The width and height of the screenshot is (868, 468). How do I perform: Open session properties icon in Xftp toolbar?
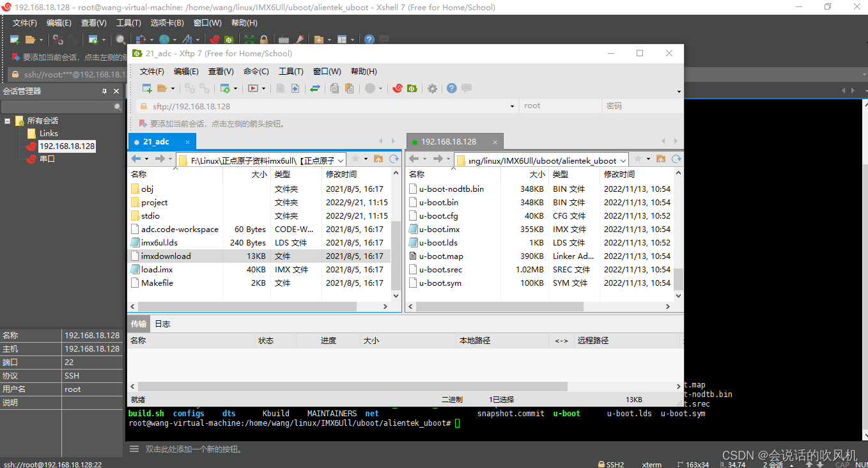(225, 88)
